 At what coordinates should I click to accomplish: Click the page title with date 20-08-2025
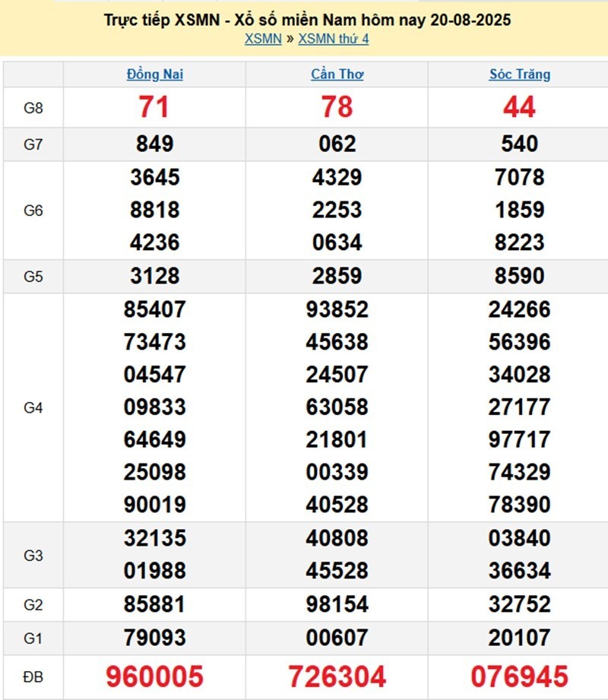pos(307,21)
